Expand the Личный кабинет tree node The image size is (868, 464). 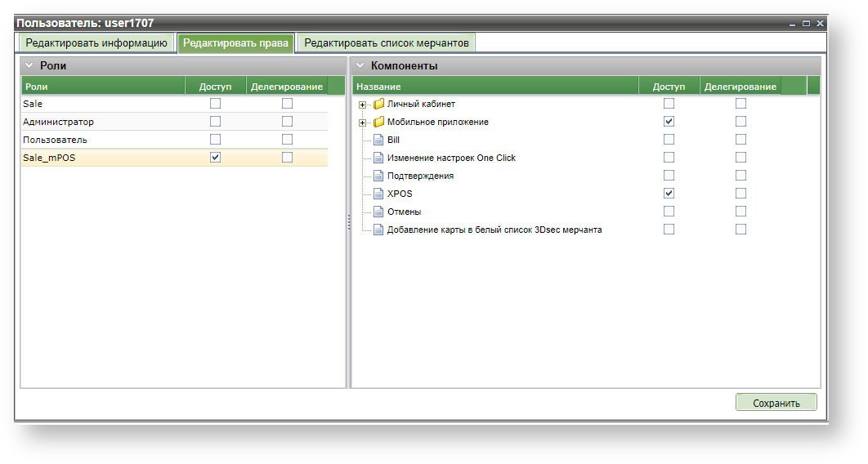362,105
